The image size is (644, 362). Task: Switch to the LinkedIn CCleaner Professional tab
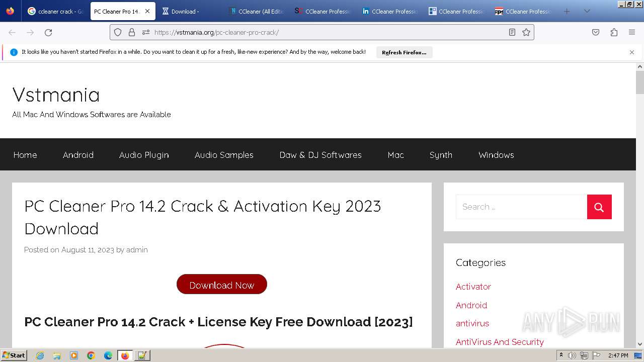(x=389, y=11)
